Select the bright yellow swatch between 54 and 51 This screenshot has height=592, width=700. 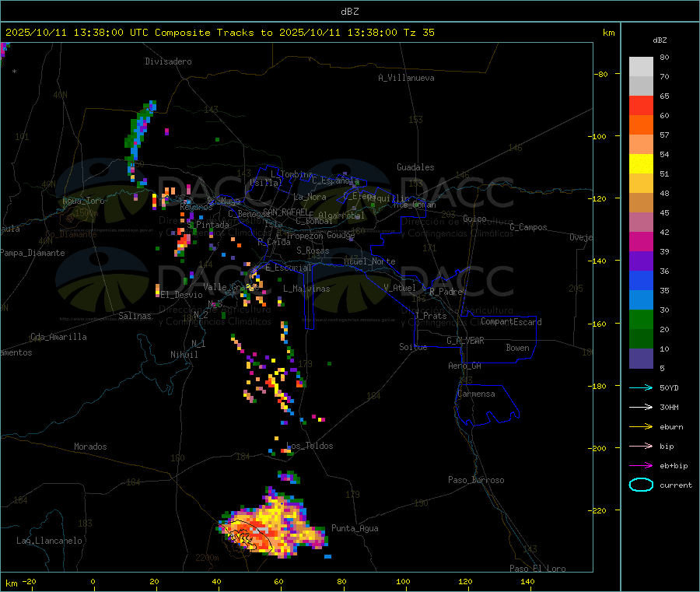641,164
